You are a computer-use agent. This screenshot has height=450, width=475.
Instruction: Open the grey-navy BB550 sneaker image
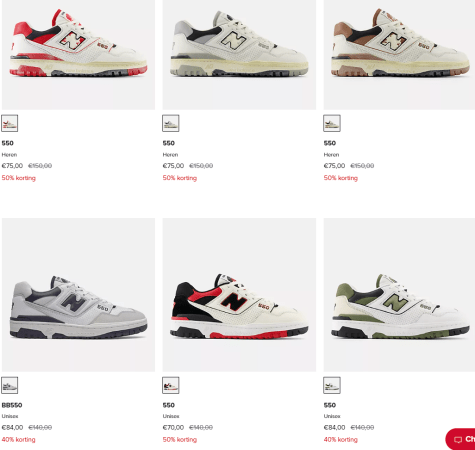(x=78, y=295)
